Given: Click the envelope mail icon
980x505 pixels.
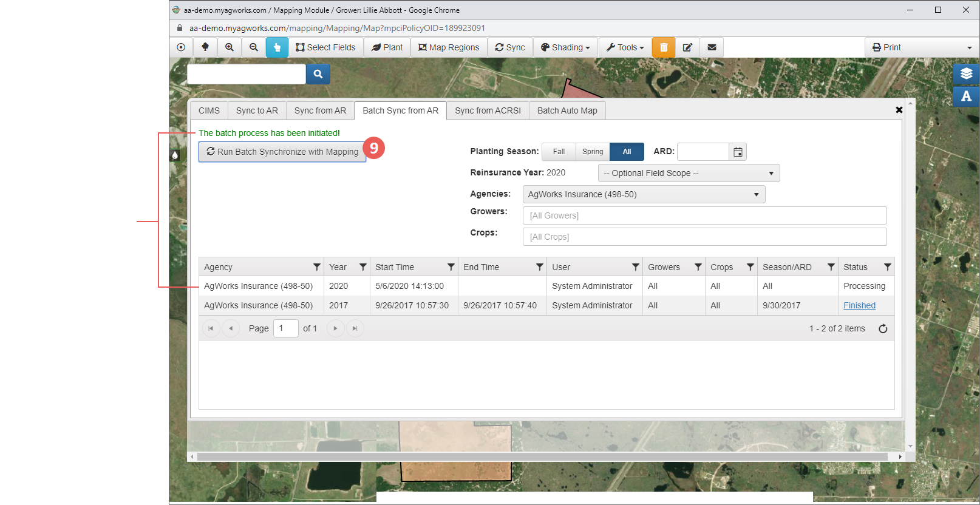Looking at the screenshot, I should [712, 47].
